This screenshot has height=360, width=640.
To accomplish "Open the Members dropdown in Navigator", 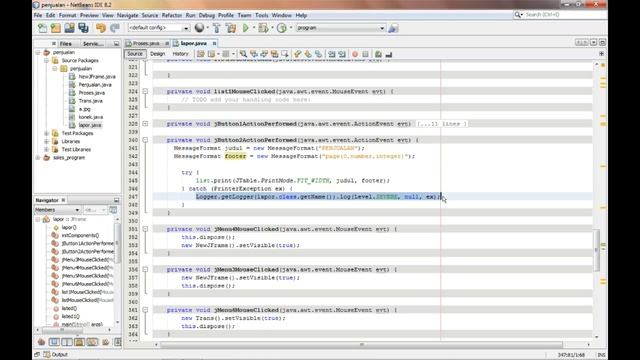I will 57,210.
